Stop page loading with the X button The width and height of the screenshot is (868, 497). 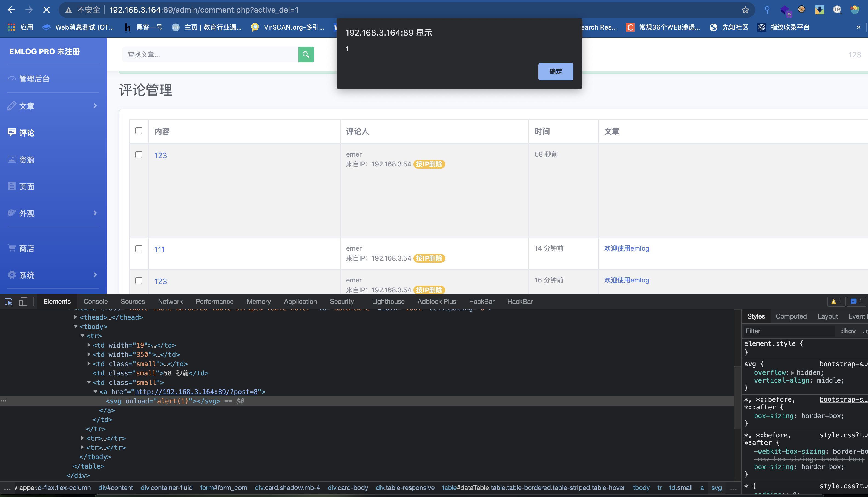47,10
